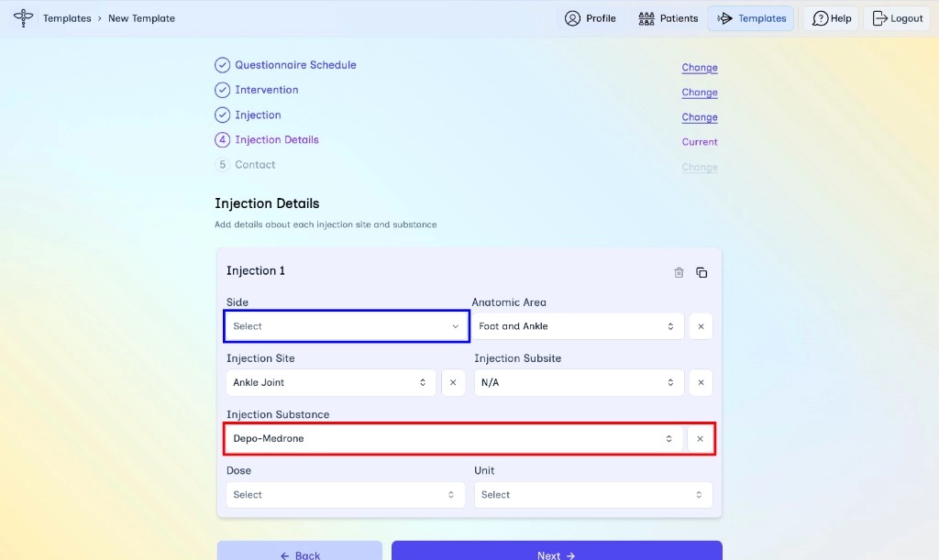Clear the Anatomic Area selection
939x560 pixels.
pyautogui.click(x=701, y=326)
